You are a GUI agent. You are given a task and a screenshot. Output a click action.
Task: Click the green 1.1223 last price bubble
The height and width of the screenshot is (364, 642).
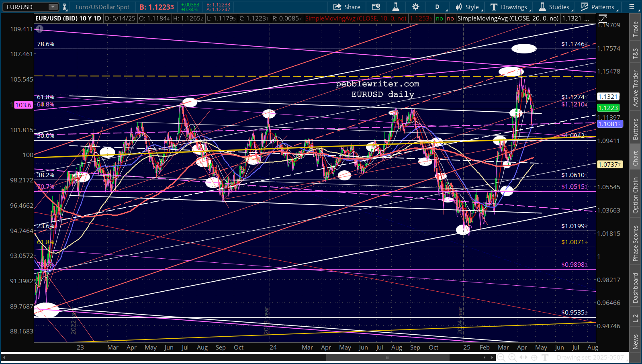click(x=608, y=108)
